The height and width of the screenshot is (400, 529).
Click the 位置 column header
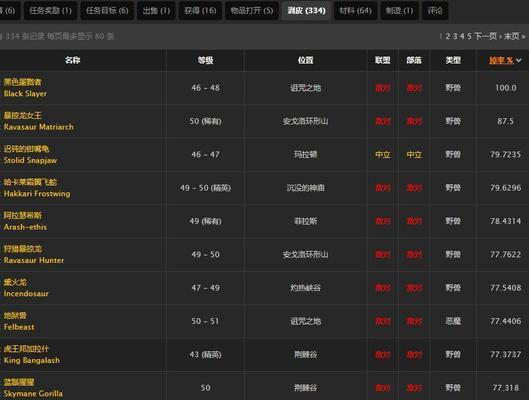(x=306, y=60)
